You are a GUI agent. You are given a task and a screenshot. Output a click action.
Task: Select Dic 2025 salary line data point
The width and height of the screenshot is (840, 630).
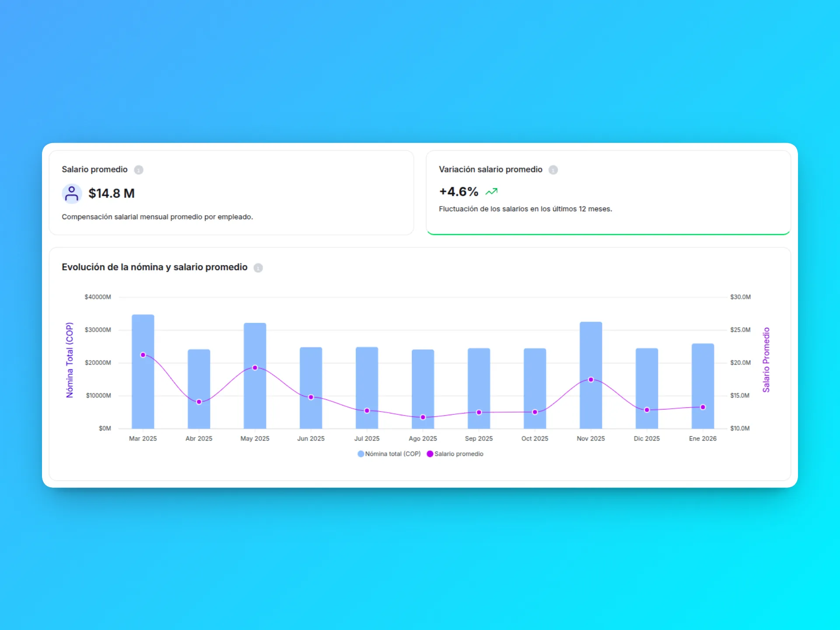pos(647,410)
